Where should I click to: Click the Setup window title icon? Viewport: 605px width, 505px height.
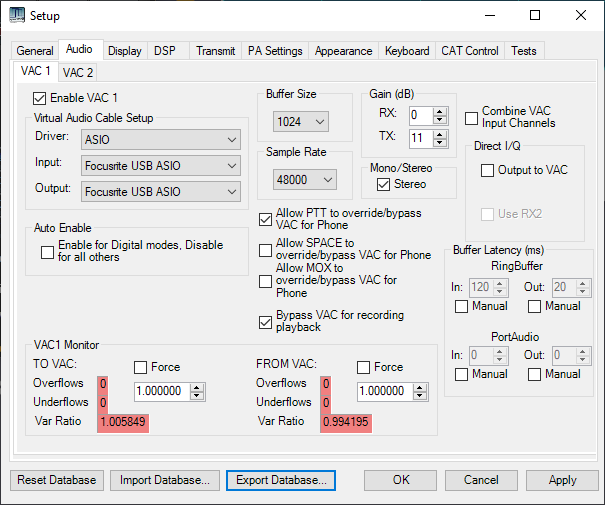pyautogui.click(x=17, y=16)
